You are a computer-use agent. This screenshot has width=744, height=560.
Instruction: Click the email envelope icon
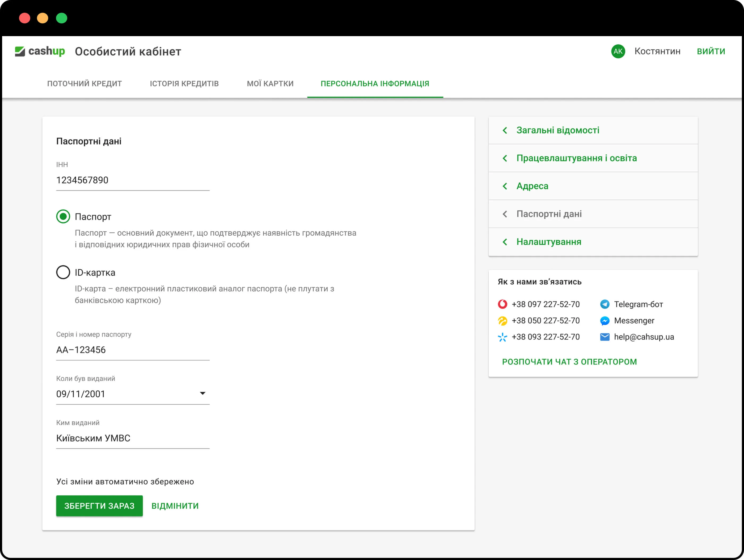point(604,337)
